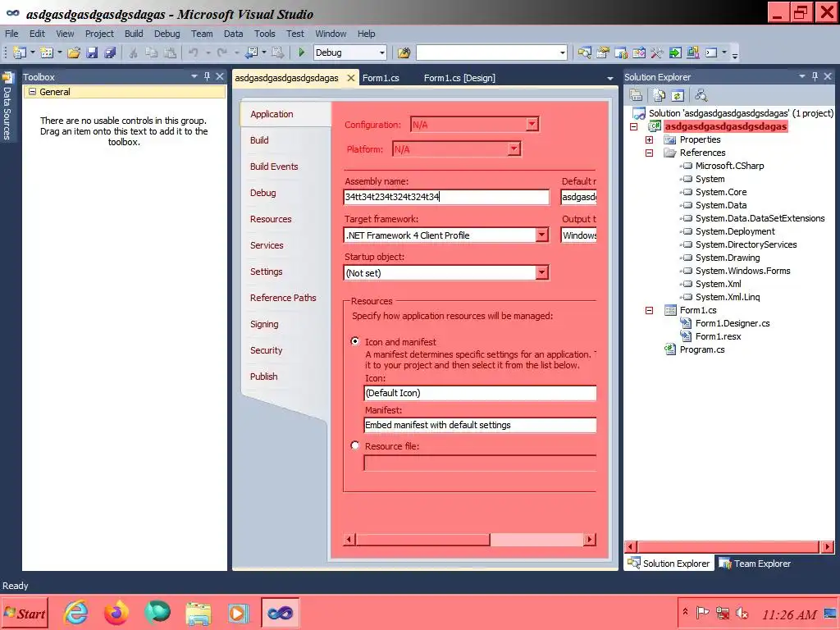Open the Build Events properties page
Viewport: 840px width, 630px height.
point(274,166)
